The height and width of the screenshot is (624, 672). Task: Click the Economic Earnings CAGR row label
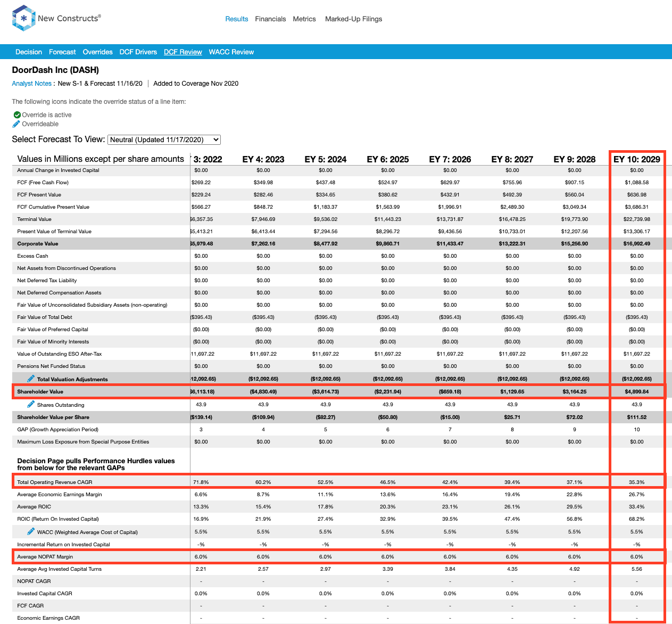tap(48, 618)
